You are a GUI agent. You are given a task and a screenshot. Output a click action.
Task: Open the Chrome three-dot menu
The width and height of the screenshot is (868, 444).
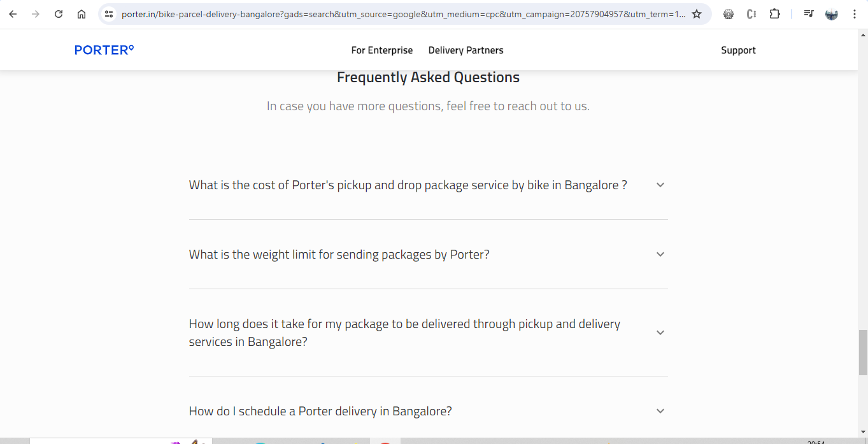pyautogui.click(x=855, y=14)
